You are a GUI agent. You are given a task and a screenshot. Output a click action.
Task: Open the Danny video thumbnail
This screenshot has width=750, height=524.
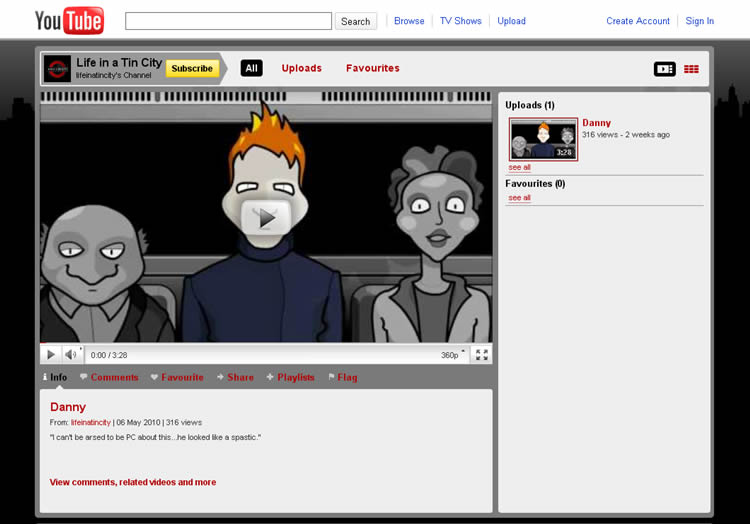(x=543, y=139)
